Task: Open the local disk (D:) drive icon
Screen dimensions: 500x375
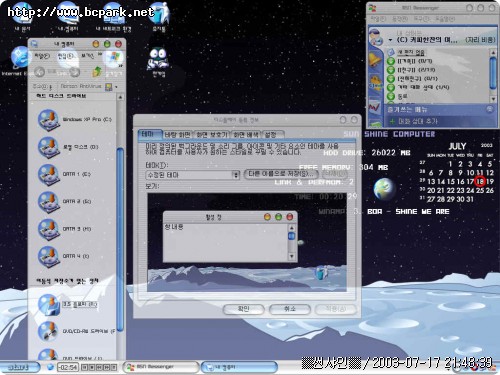Action: (x=49, y=147)
